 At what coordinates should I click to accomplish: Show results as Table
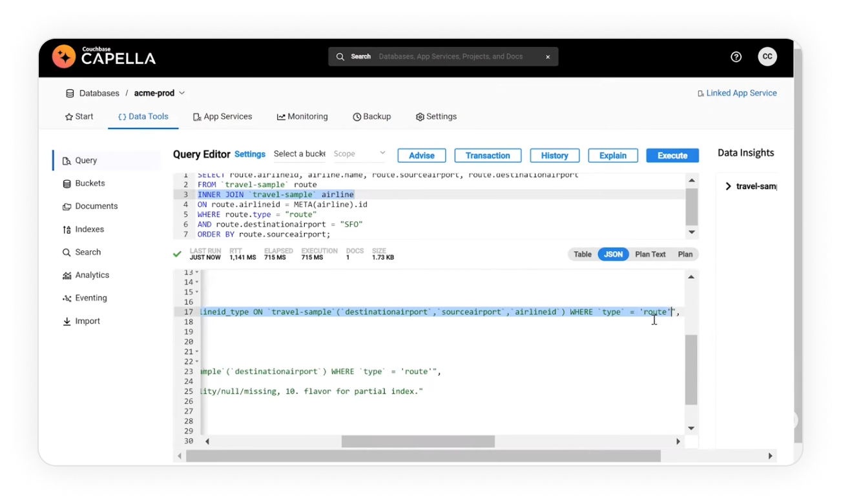tap(582, 254)
